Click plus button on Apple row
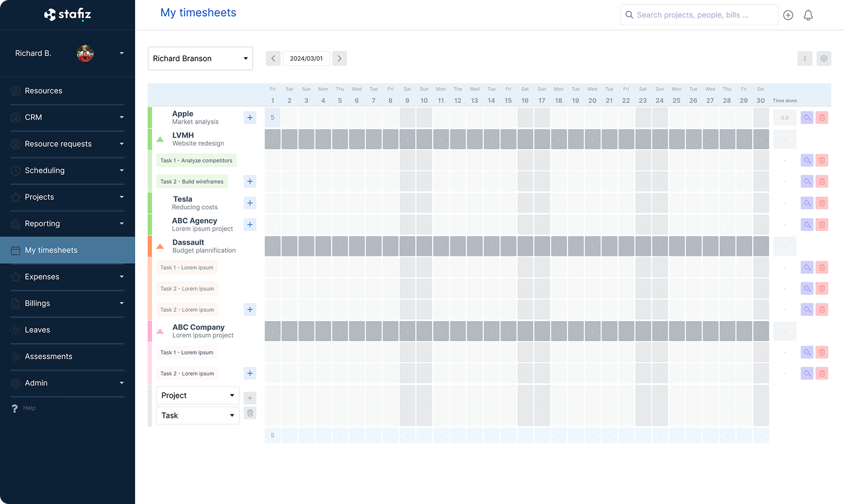 (250, 118)
